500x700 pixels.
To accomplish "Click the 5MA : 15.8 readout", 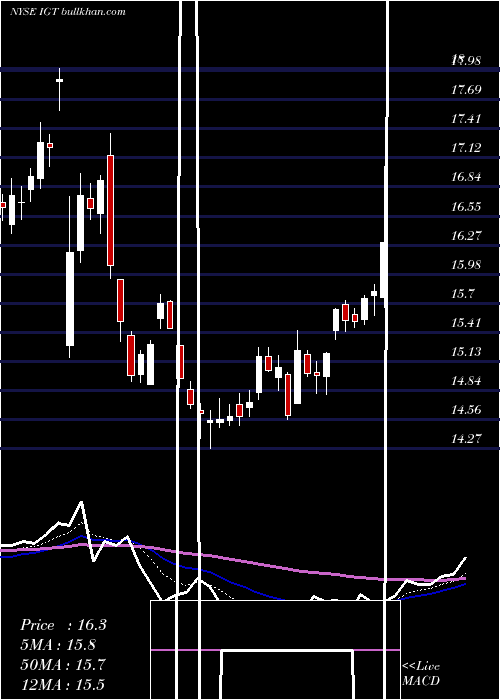I will pos(58,645).
